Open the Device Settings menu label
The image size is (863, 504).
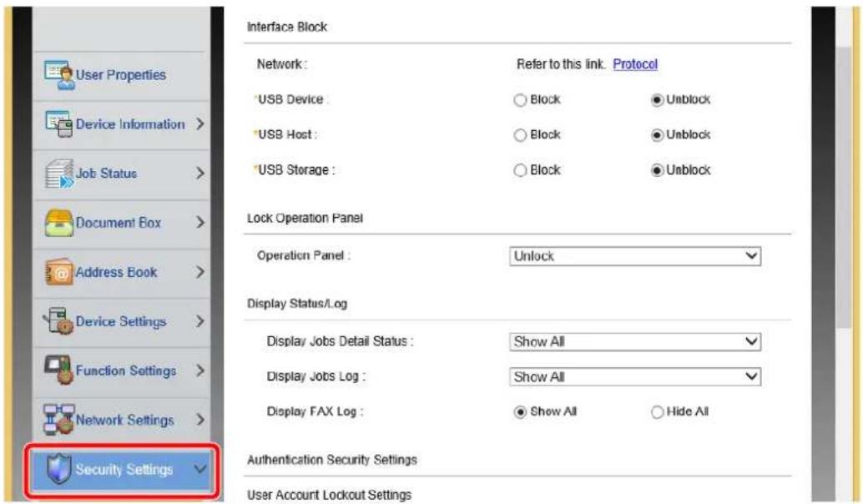point(120,321)
